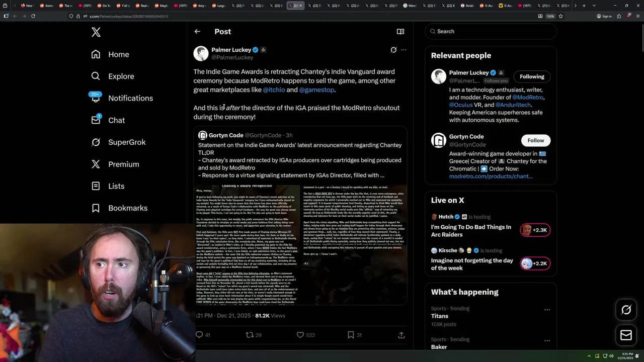Screen dimensions: 644x362
Task: Click the X Search input field
Action: [491, 31]
